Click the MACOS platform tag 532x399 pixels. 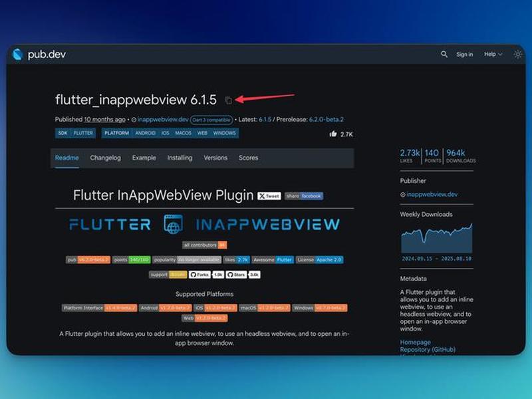pyautogui.click(x=184, y=133)
